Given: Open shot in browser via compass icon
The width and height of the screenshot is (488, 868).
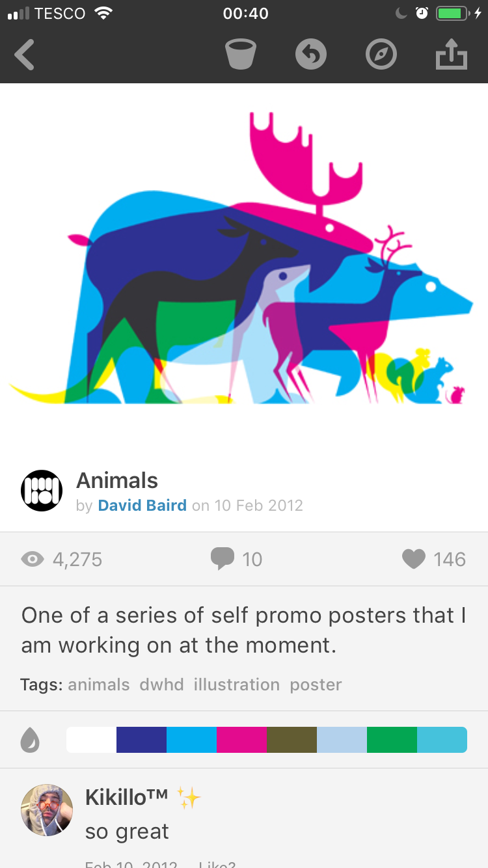Looking at the screenshot, I should click(x=381, y=55).
